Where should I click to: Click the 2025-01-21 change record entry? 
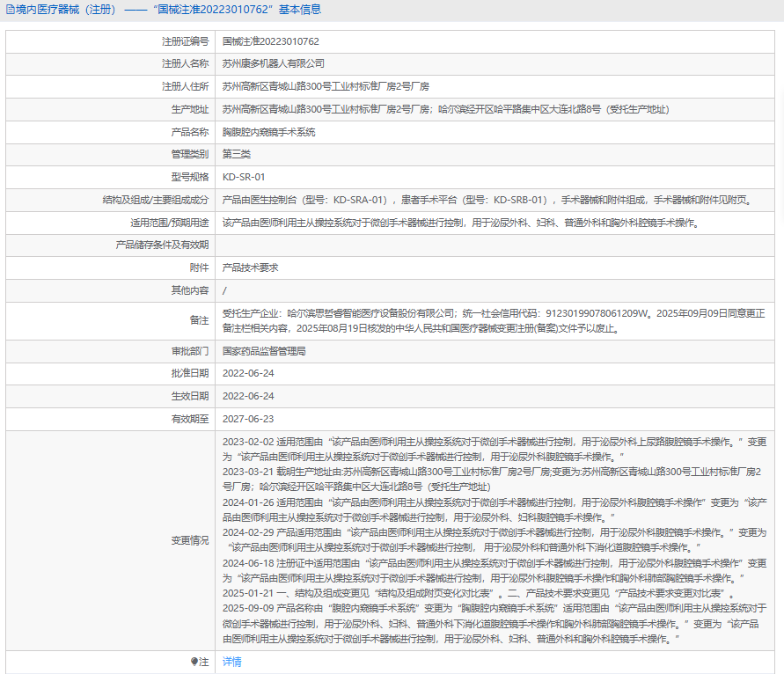[x=479, y=593]
